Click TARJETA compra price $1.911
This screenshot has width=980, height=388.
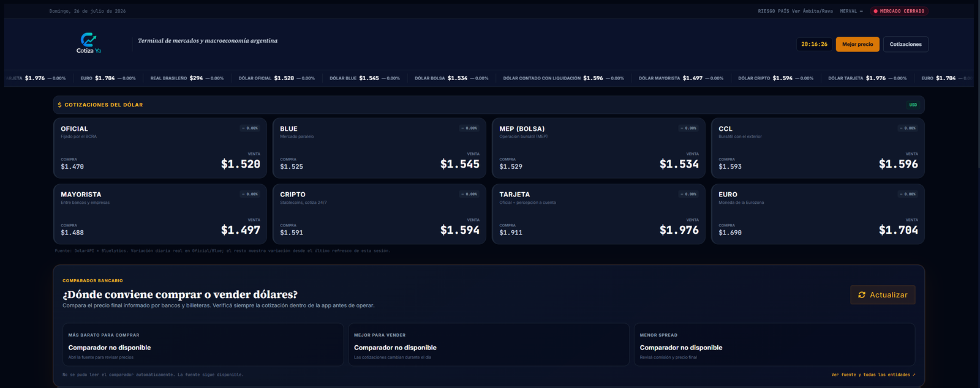[x=511, y=233]
